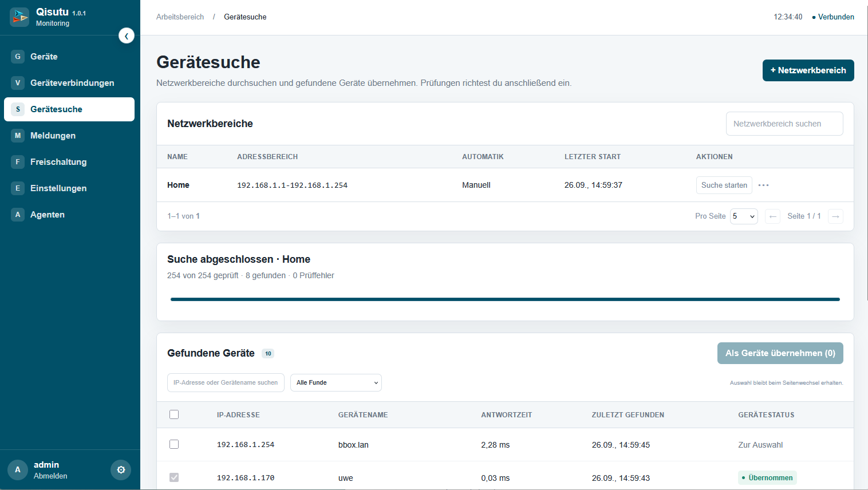Focus the IP-Adresse oder Gerätename search field
This screenshot has height=490, width=868.
[226, 382]
